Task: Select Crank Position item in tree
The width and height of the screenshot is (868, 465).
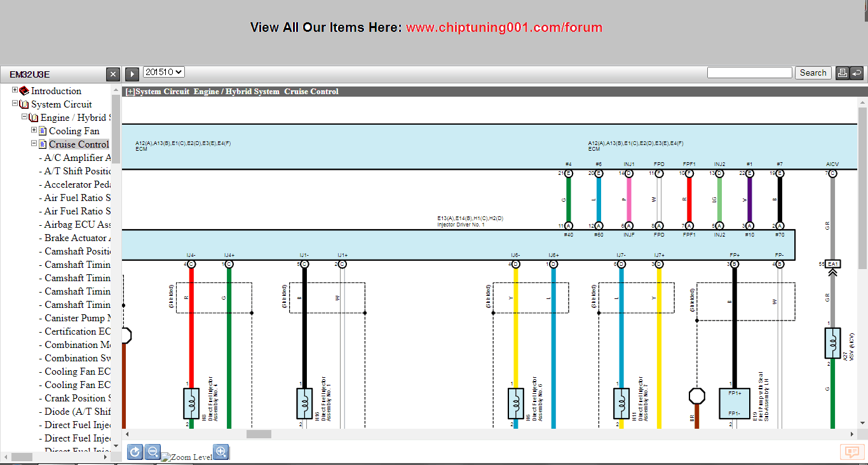Action: pyautogui.click(x=77, y=398)
